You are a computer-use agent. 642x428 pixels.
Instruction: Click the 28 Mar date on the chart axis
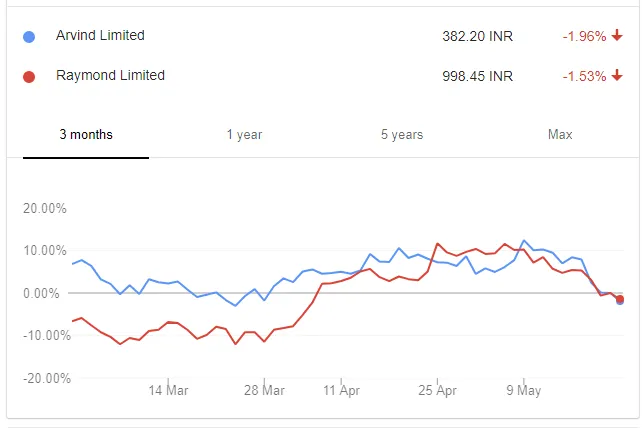[x=263, y=391]
